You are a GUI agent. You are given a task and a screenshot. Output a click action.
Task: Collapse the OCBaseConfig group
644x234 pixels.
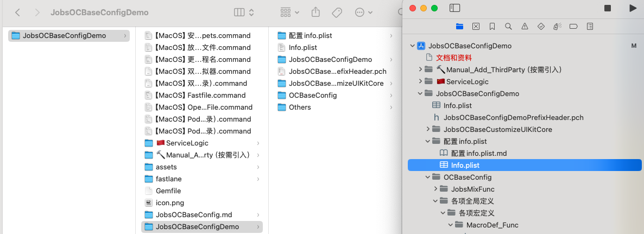click(427, 178)
